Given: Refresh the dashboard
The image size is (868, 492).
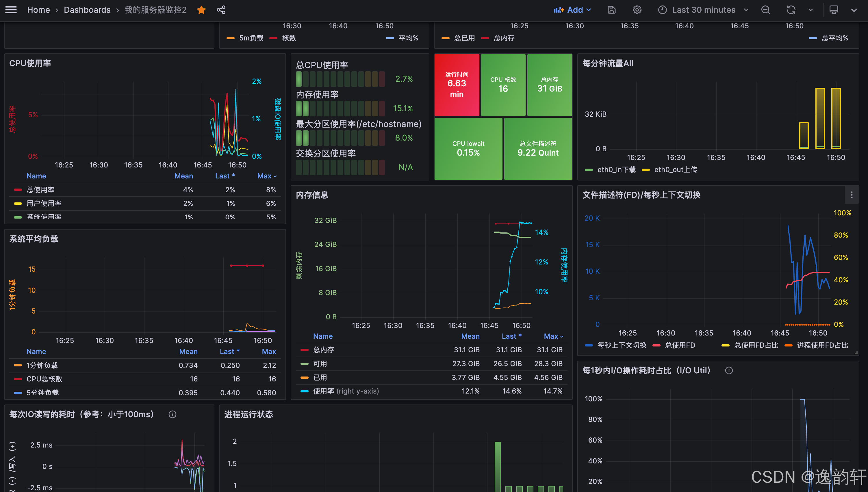Looking at the screenshot, I should point(791,10).
